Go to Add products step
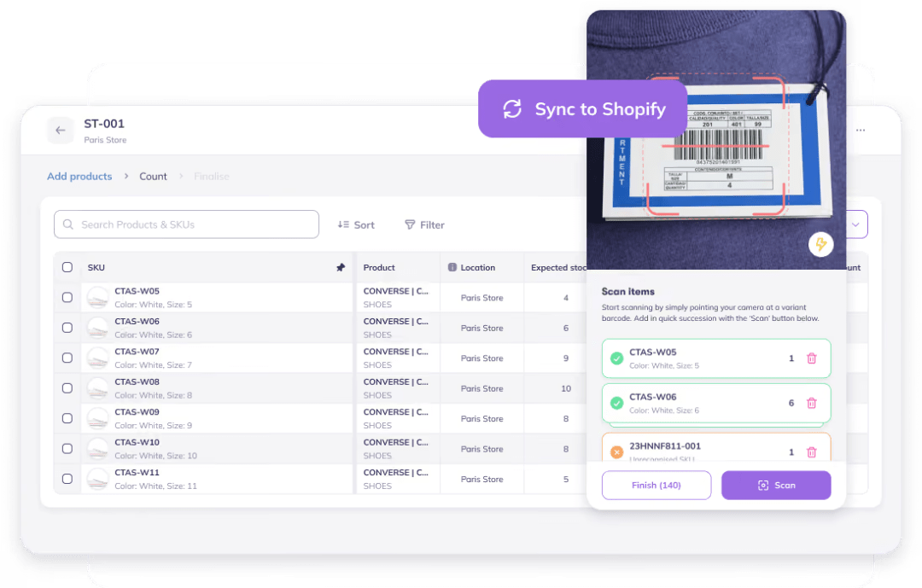The width and height of the screenshot is (922, 588). tap(79, 177)
